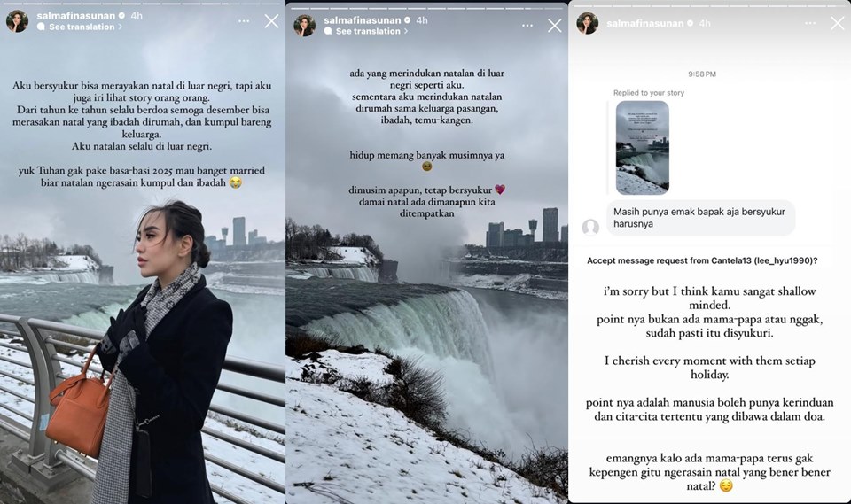Screen dimensions: 851x504
Task: Open three-dots options menu in second story
Action: (x=527, y=26)
